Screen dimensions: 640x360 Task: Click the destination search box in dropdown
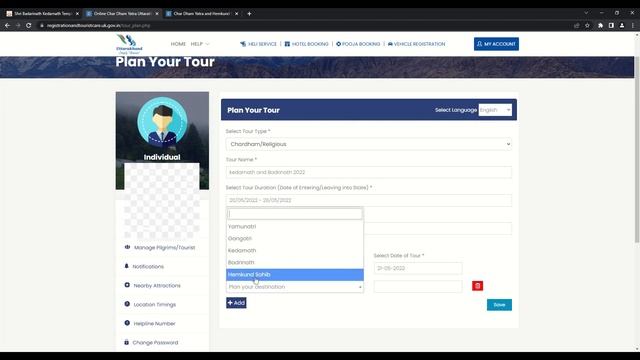click(295, 214)
